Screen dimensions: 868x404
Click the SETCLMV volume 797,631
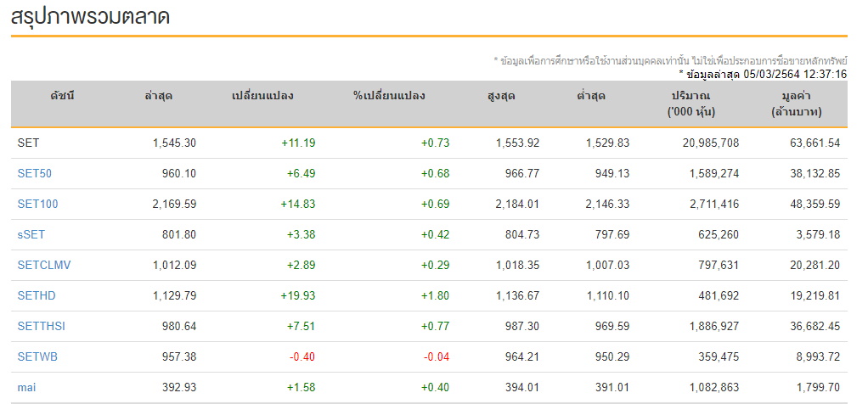[719, 265]
